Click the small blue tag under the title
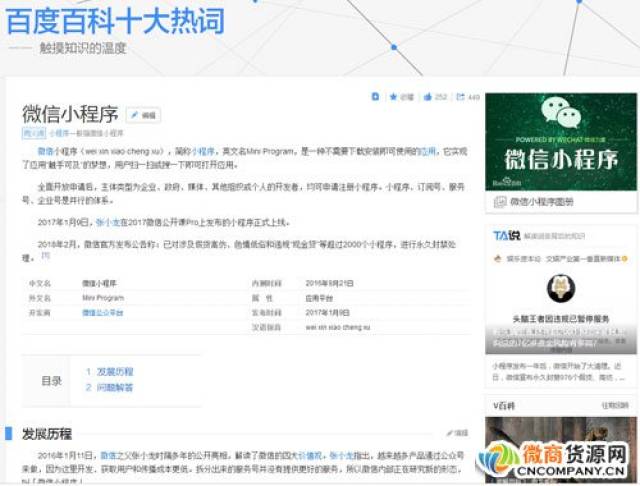640x486 pixels. click(33, 133)
